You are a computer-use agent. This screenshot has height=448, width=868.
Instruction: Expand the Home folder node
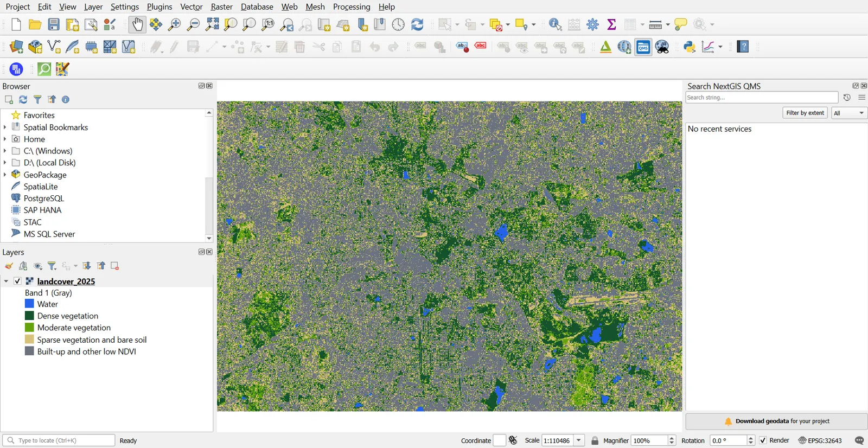pyautogui.click(x=5, y=139)
